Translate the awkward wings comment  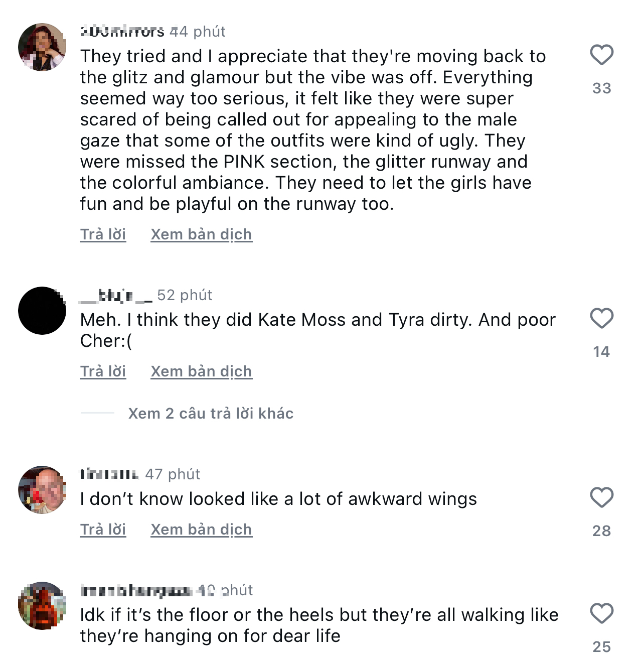(x=201, y=530)
